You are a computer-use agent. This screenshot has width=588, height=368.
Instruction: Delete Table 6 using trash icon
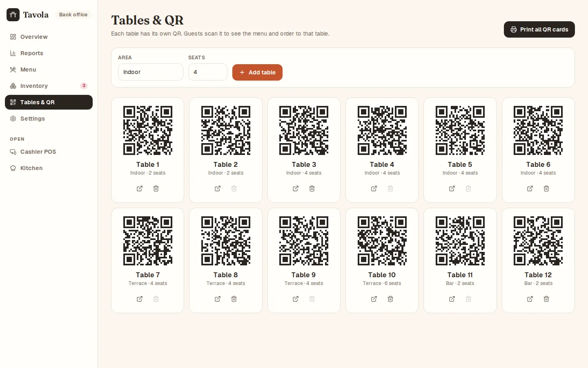[x=546, y=188]
